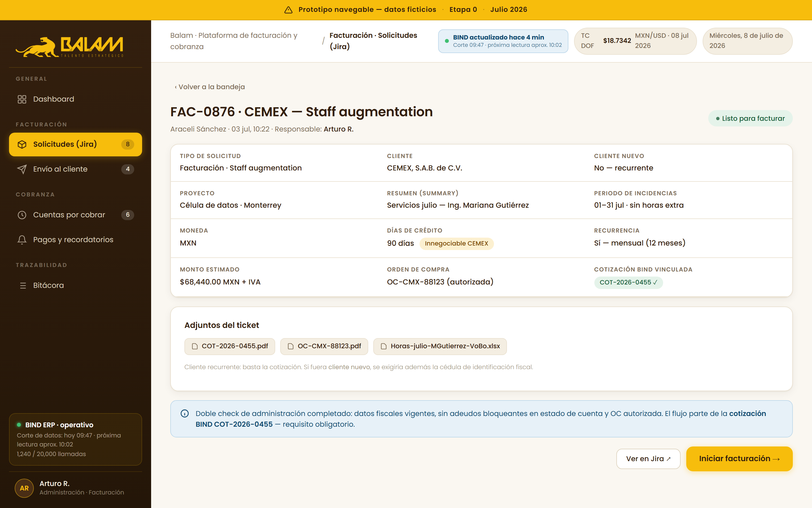
Task: Click breadcrumb Balam · Plataforma de facturación y cobranza
Action: [x=233, y=41]
